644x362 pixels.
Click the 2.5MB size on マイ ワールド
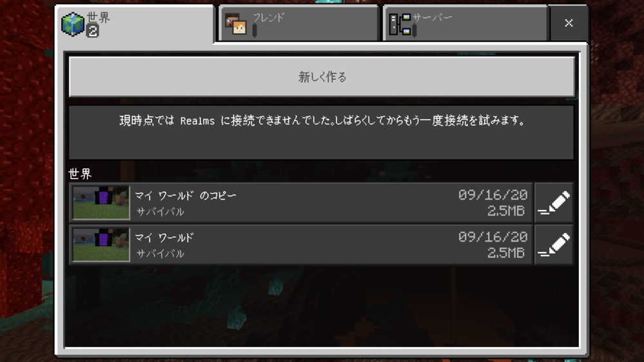[506, 253]
